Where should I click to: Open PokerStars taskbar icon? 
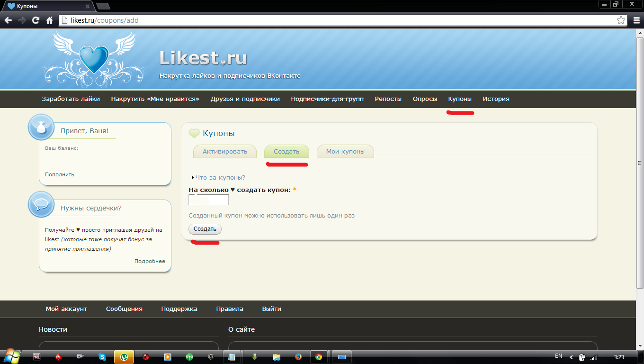click(x=59, y=357)
